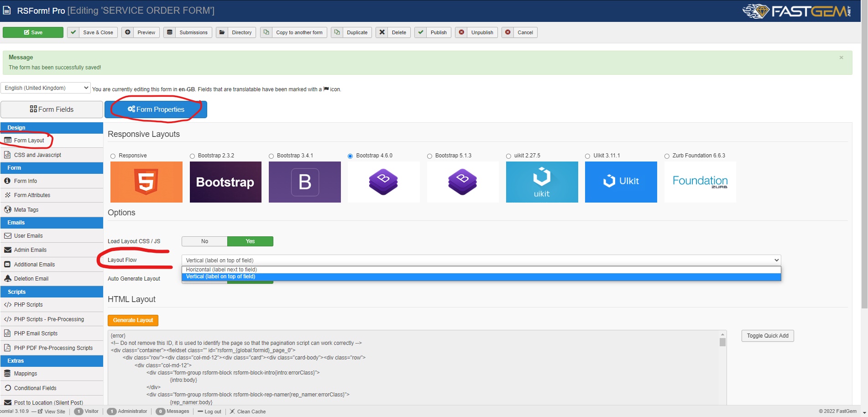The image size is (868, 417).
Task: Click the Messages status bar item
Action: point(173,412)
